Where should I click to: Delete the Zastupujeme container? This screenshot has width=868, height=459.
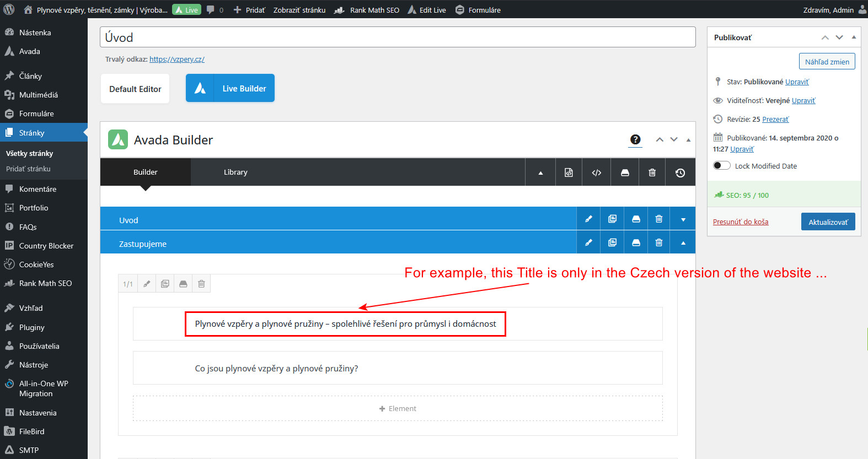pos(658,242)
